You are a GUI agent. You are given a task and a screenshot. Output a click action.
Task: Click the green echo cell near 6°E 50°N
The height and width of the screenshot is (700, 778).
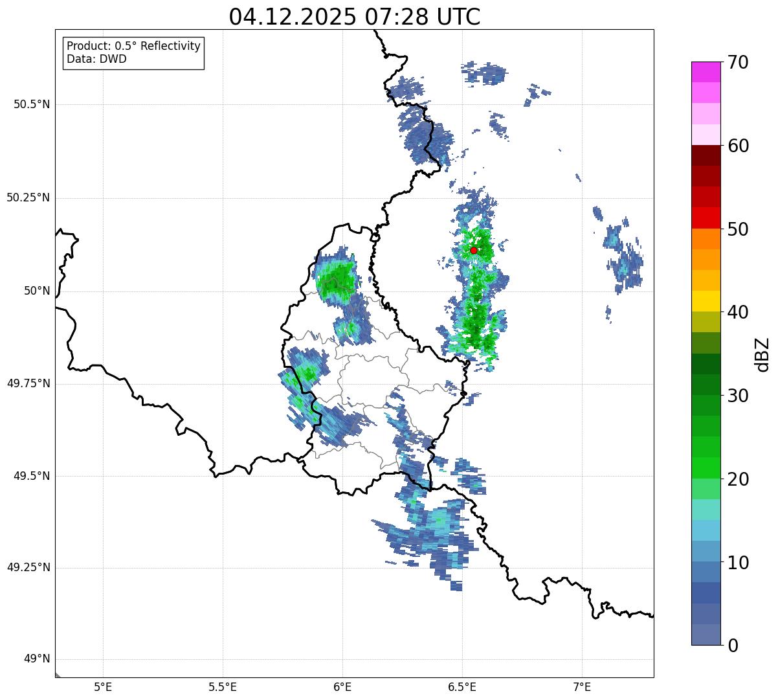[x=337, y=280]
